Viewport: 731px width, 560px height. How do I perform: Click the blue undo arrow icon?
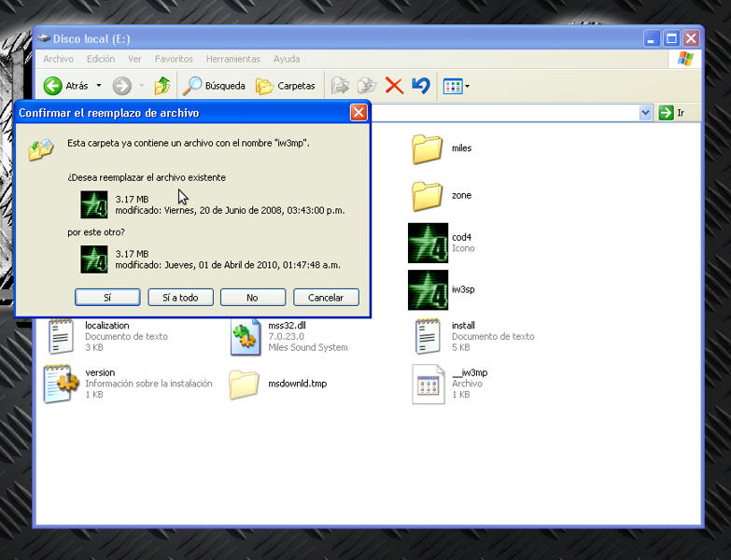pos(421,86)
